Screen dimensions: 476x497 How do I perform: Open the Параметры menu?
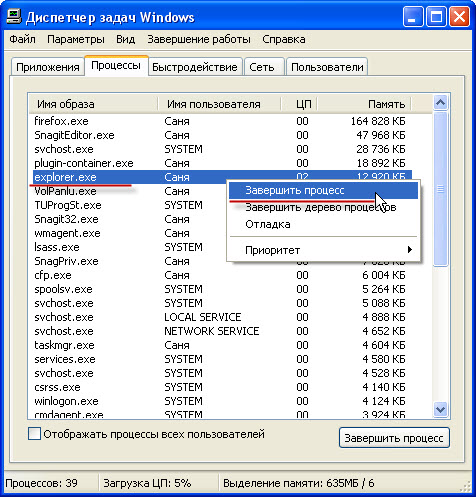click(76, 39)
